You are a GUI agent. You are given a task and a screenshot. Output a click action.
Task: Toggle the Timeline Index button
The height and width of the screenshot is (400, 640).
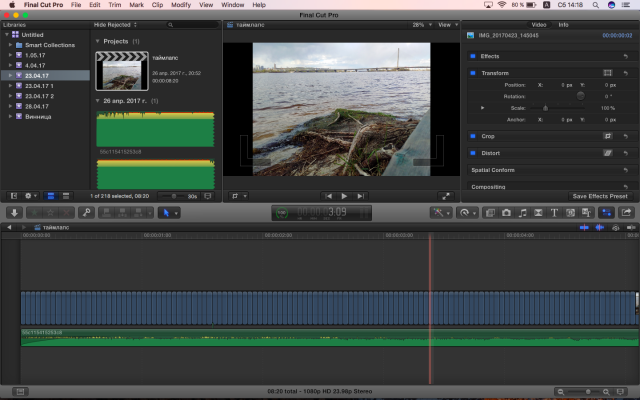(20, 392)
